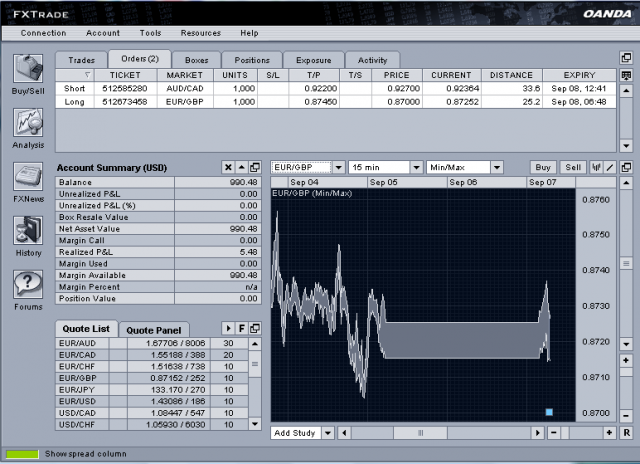Open the Resources menu
The image size is (640, 464).
(201, 33)
